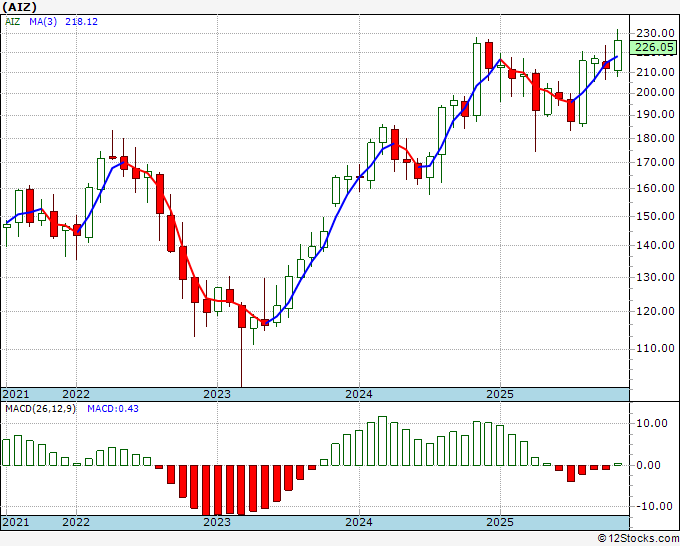Click 2024 on the price chart time axis

click(x=359, y=394)
